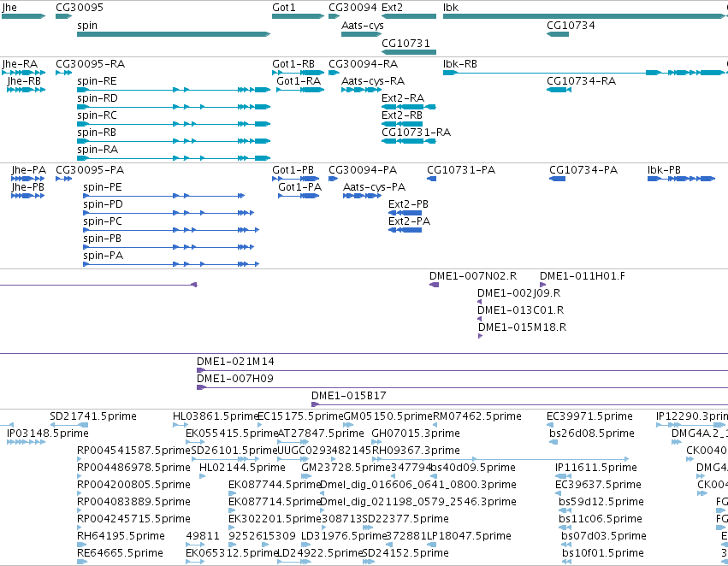Viewport: 728px width, 566px height.
Task: Select the Ibk-RB transcript label
Action: pyautogui.click(x=459, y=64)
